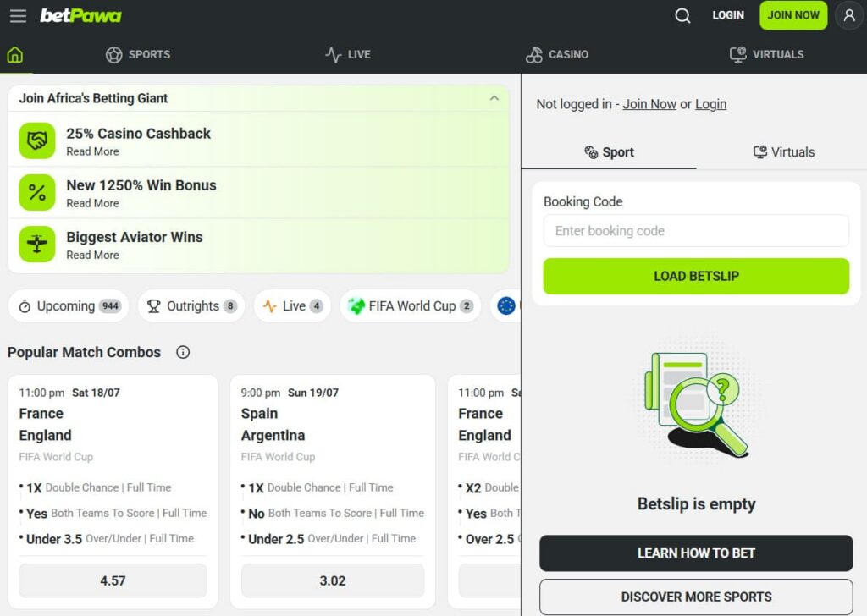The image size is (867, 616).
Task: Open Popular Match Combos info icon
Action: coord(183,353)
